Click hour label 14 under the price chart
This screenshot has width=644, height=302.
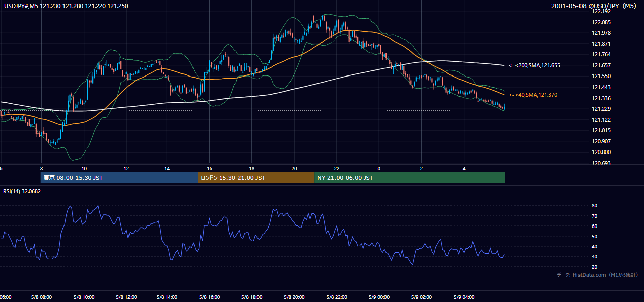click(168, 169)
